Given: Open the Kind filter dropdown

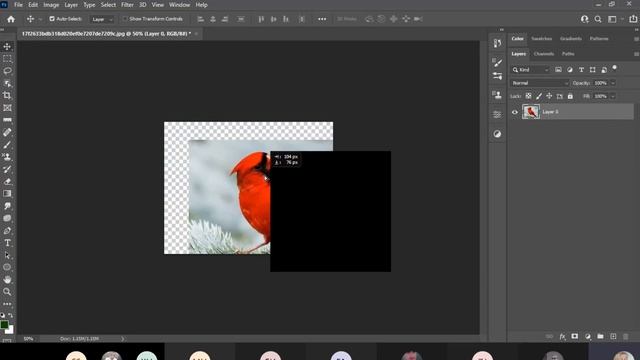Looking at the screenshot, I should (x=531, y=70).
